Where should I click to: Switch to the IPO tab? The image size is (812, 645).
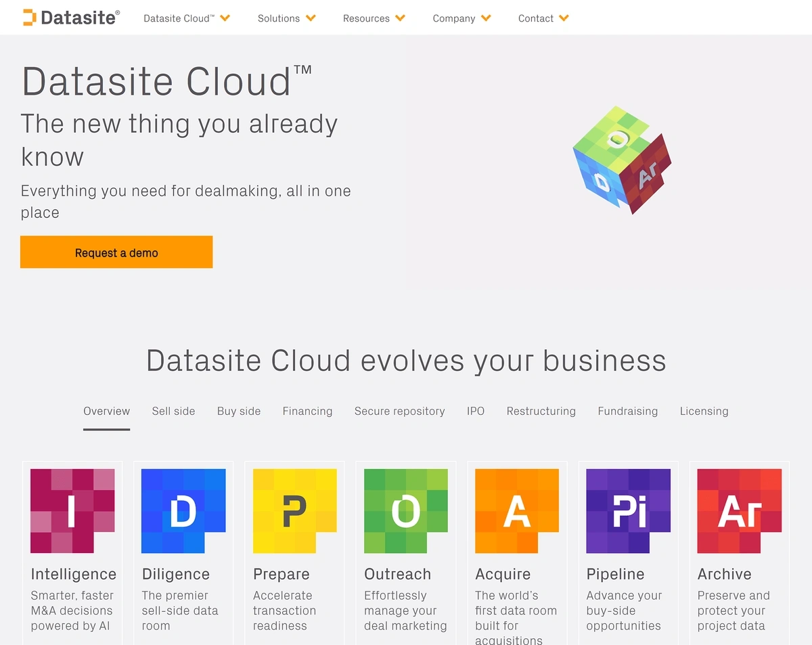tap(476, 411)
